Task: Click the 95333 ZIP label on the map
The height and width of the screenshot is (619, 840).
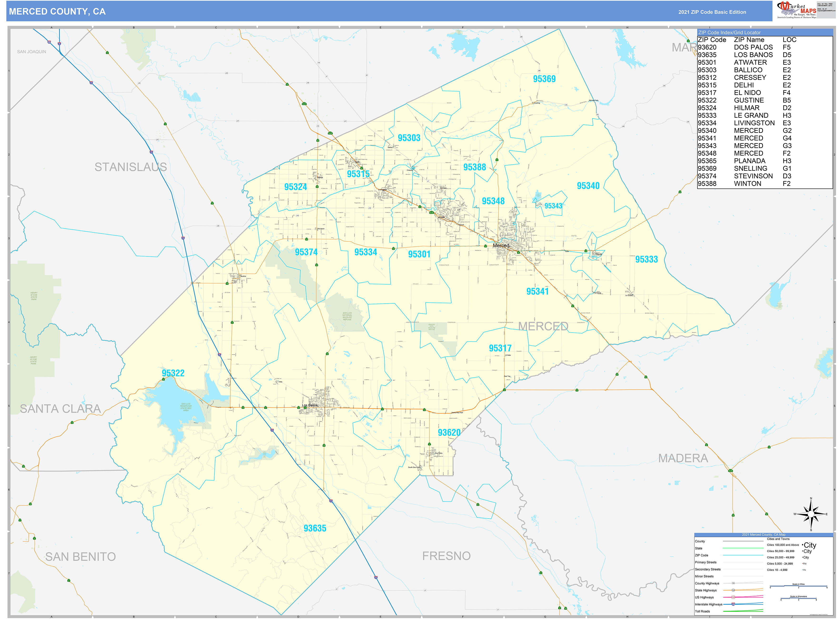Action: (646, 259)
